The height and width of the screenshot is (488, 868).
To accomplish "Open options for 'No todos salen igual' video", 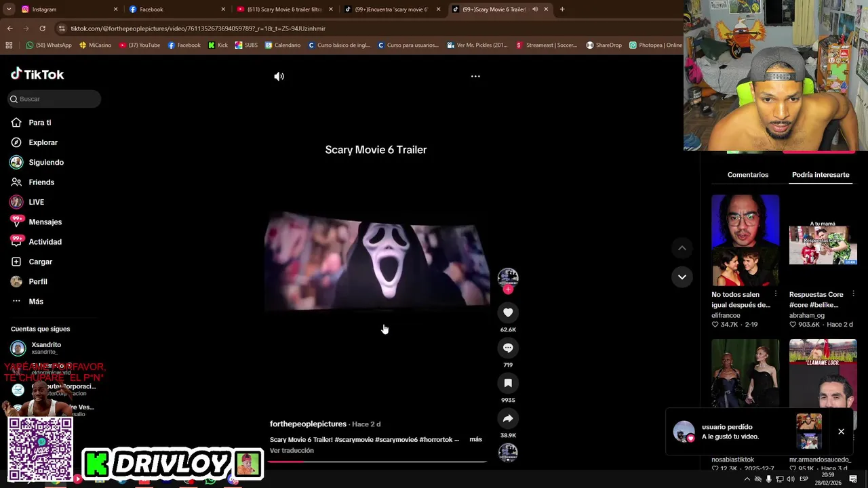I will (x=775, y=294).
